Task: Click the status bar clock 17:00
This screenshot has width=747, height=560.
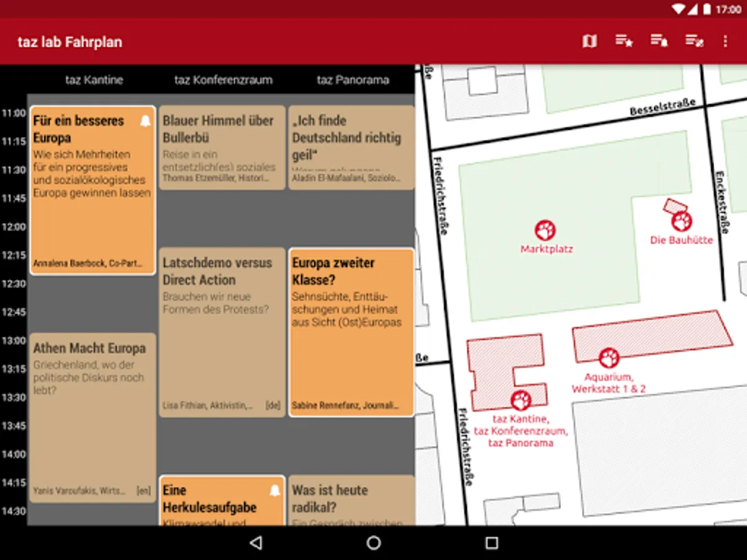Action: click(728, 9)
